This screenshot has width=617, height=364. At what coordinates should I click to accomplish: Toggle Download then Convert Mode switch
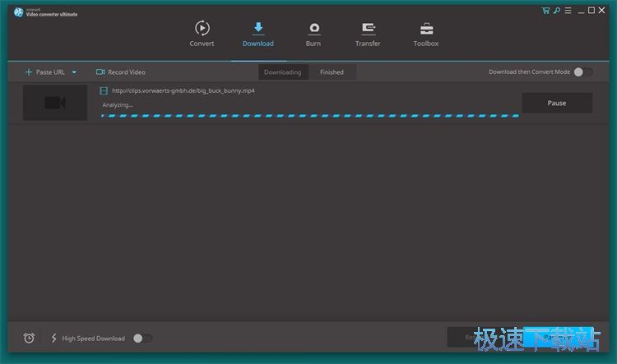click(583, 72)
